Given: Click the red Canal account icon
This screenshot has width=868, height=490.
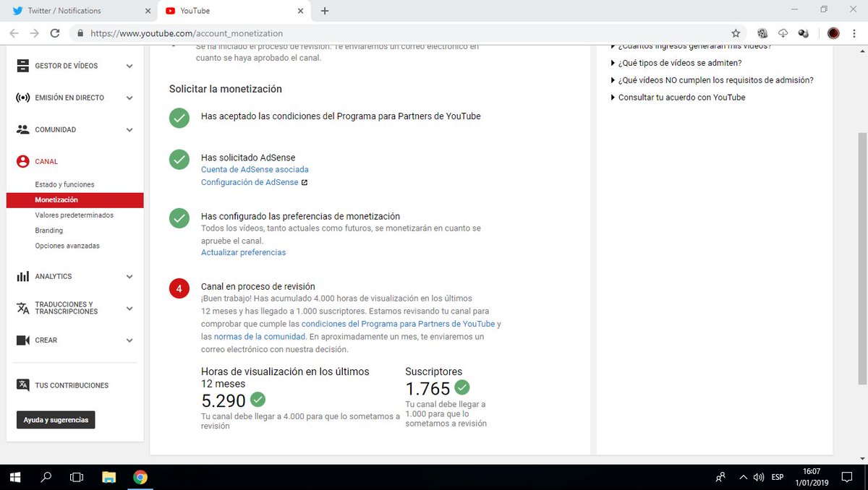Looking at the screenshot, I should pos(23,162).
